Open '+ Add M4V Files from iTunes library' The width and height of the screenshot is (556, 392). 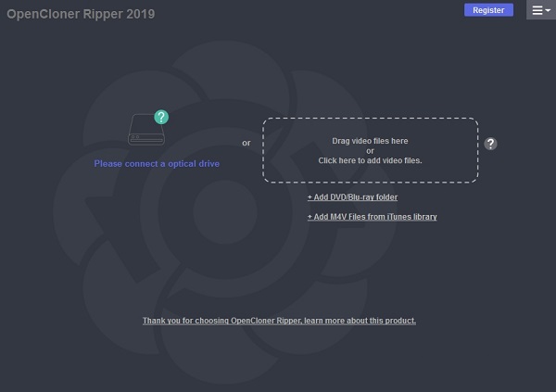tap(373, 217)
